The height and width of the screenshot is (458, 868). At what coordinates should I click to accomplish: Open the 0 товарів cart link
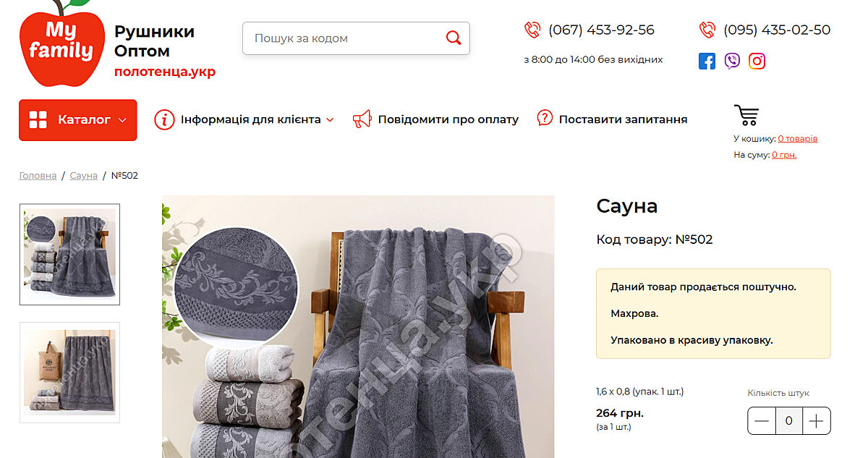click(798, 138)
